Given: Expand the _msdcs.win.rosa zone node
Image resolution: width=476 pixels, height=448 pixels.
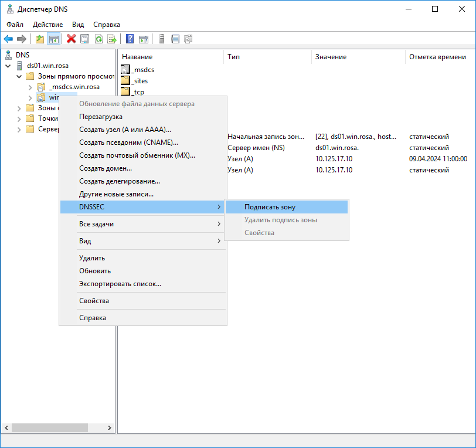Looking at the screenshot, I should (x=30, y=87).
